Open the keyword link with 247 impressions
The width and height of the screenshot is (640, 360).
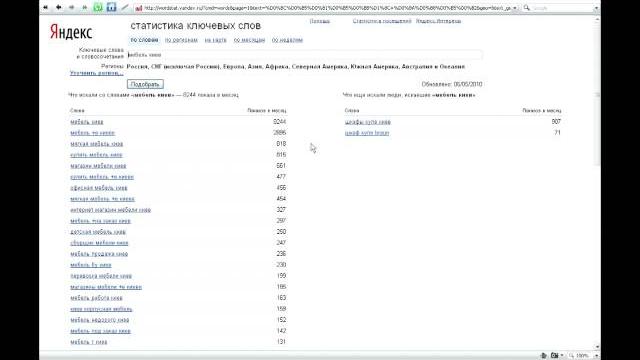pos(99,243)
